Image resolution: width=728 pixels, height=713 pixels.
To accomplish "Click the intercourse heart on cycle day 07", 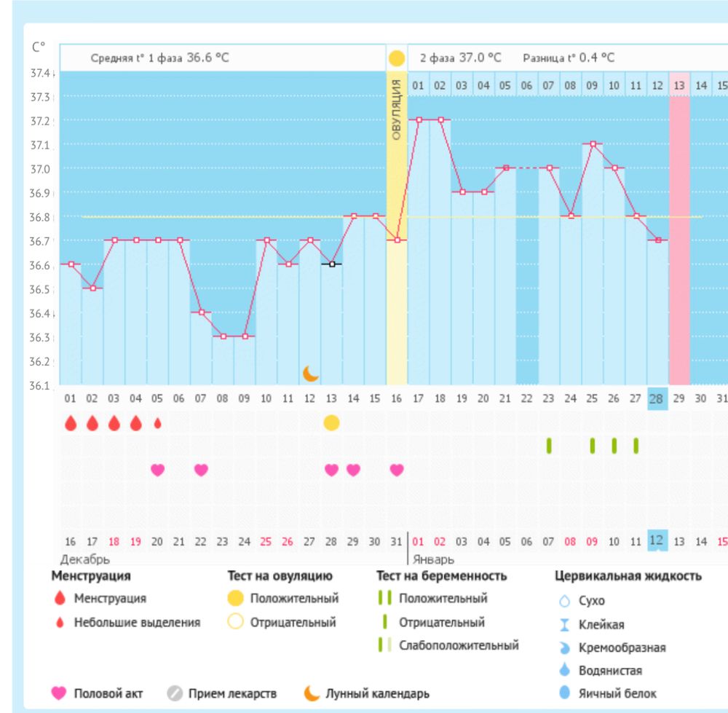I will [201, 470].
